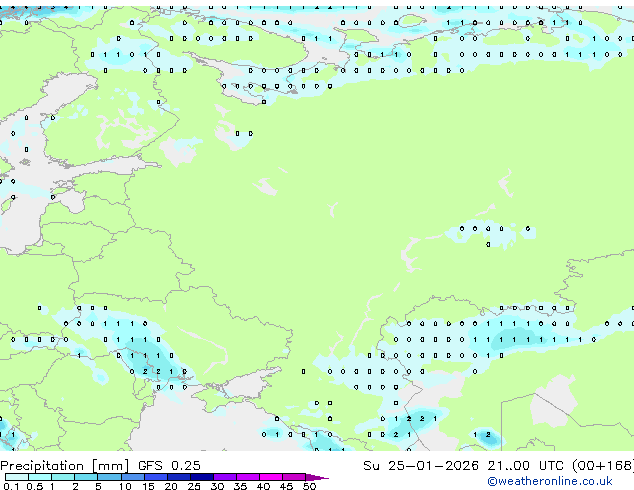Click the '0.1' legend scale label
The width and height of the screenshot is (634, 490).
(x=11, y=486)
